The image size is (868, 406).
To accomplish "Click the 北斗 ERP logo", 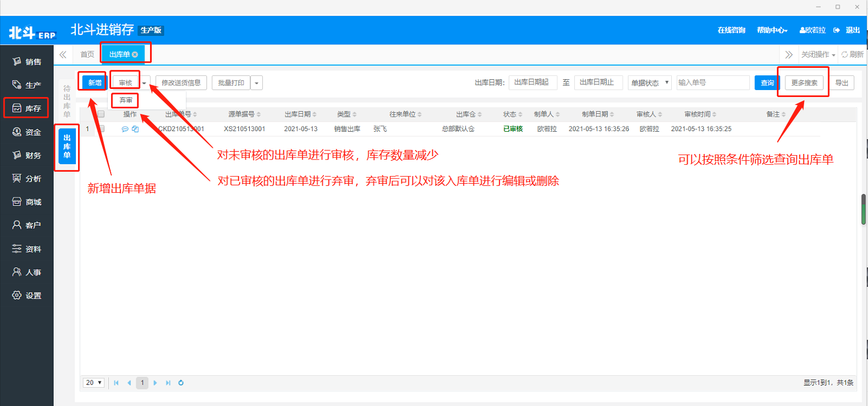I will coord(32,33).
